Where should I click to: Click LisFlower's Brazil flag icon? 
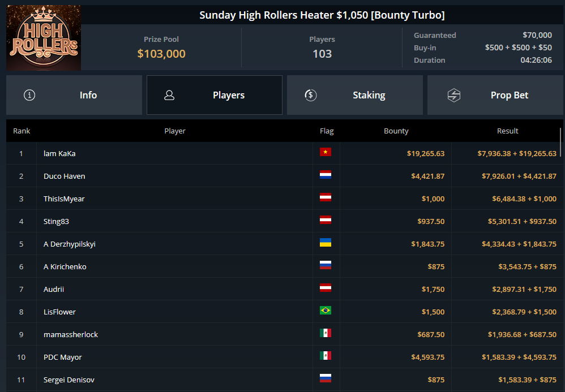(x=326, y=311)
